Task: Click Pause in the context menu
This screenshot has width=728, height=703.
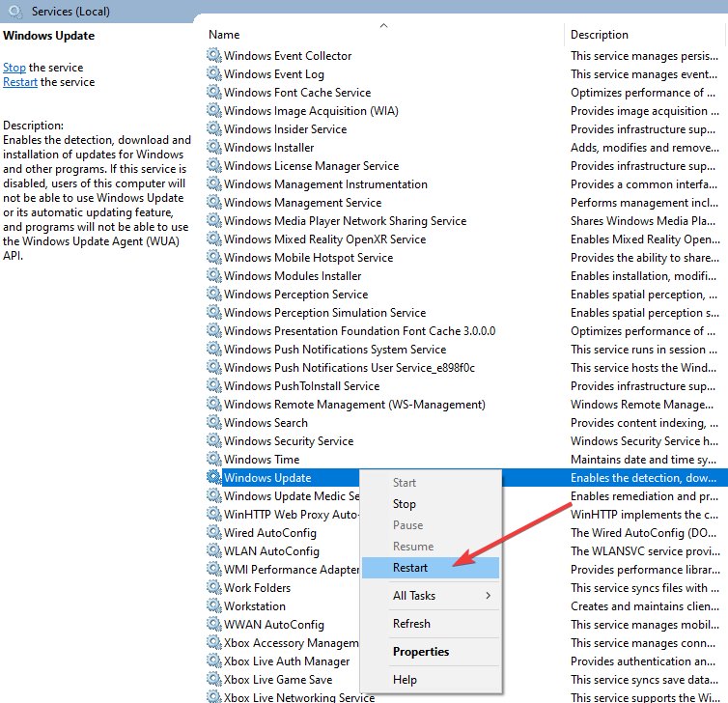Action: tap(431, 525)
